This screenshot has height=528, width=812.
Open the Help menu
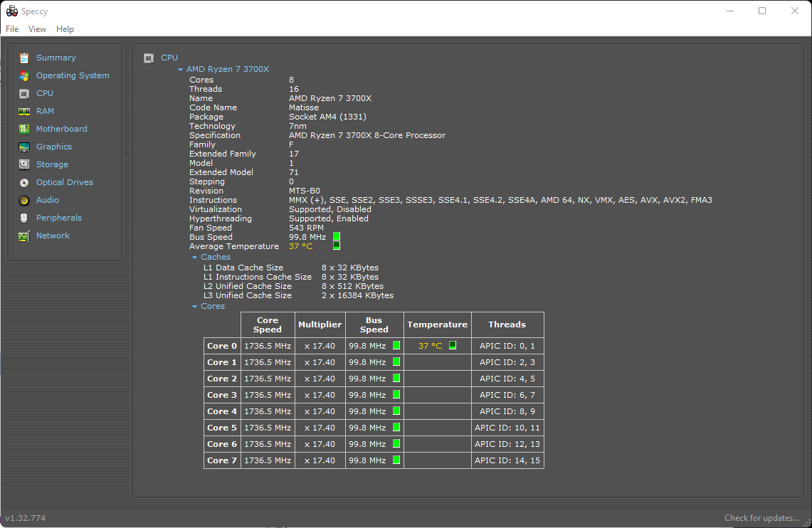65,28
